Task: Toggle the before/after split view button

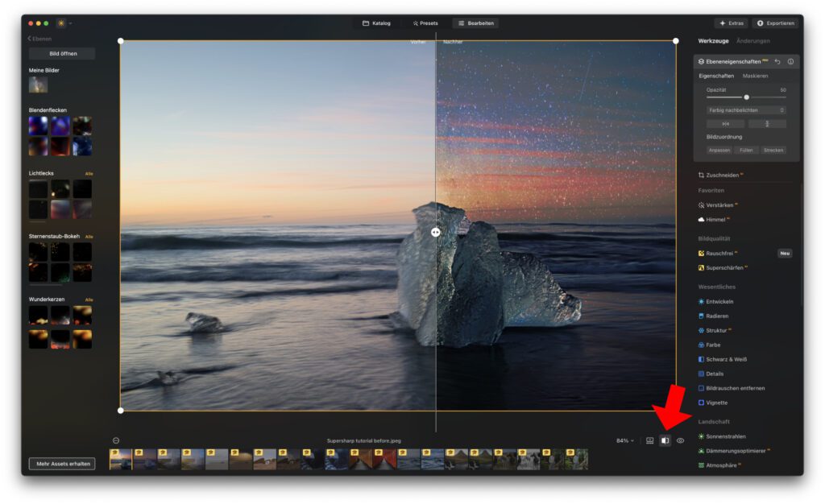Action: point(665,440)
